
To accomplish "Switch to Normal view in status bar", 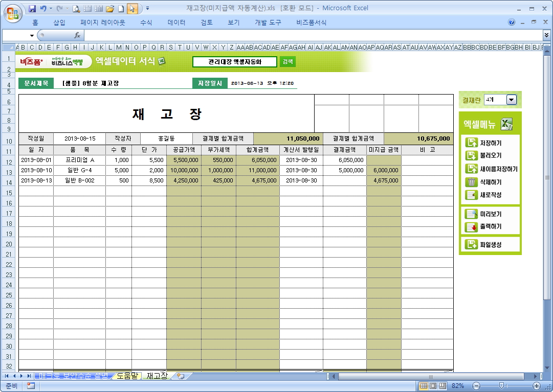I will pyautogui.click(x=424, y=386).
